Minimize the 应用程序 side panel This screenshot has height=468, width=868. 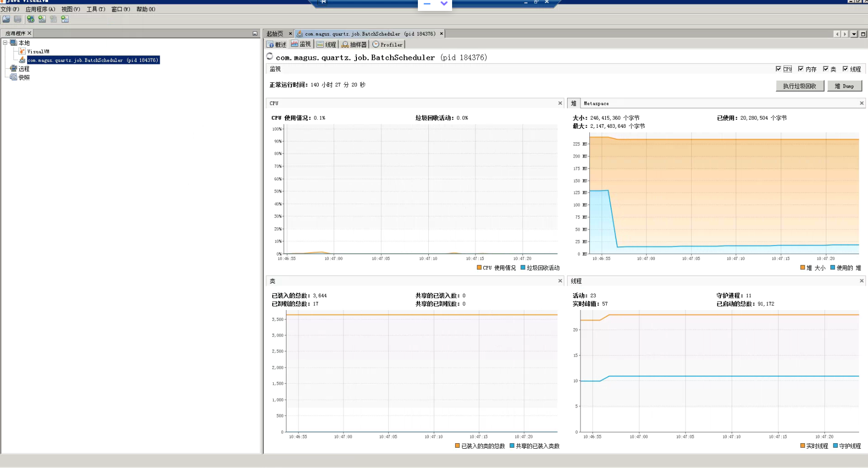[x=255, y=34]
